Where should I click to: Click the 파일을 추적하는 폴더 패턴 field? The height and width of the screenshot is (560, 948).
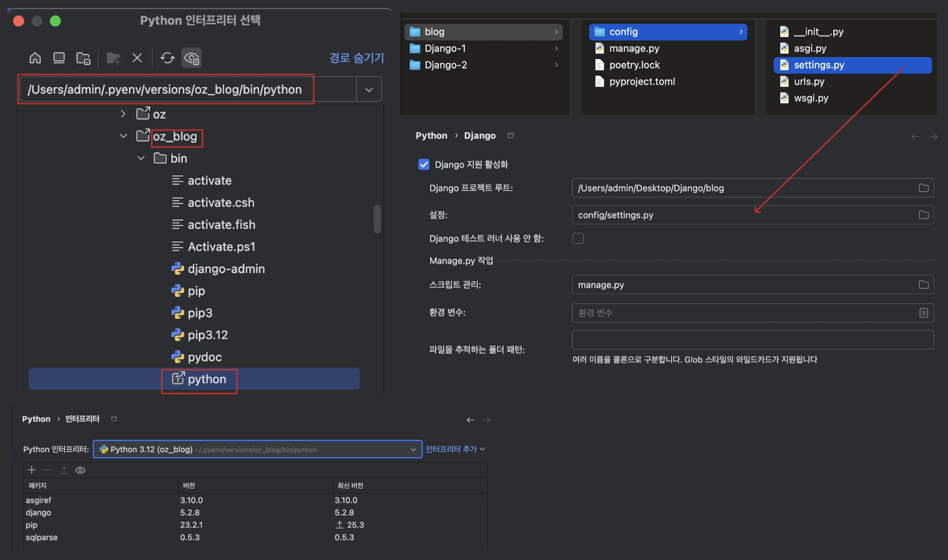pos(753,340)
